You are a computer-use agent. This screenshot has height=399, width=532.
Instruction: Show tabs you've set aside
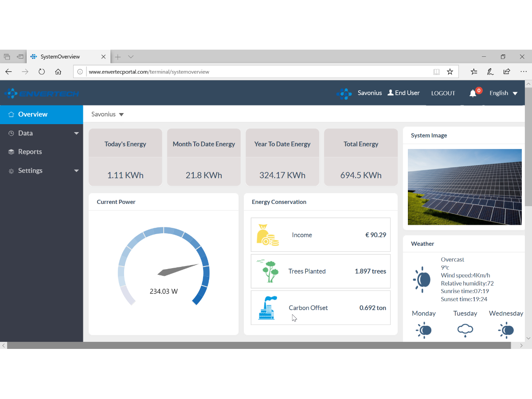point(7,57)
